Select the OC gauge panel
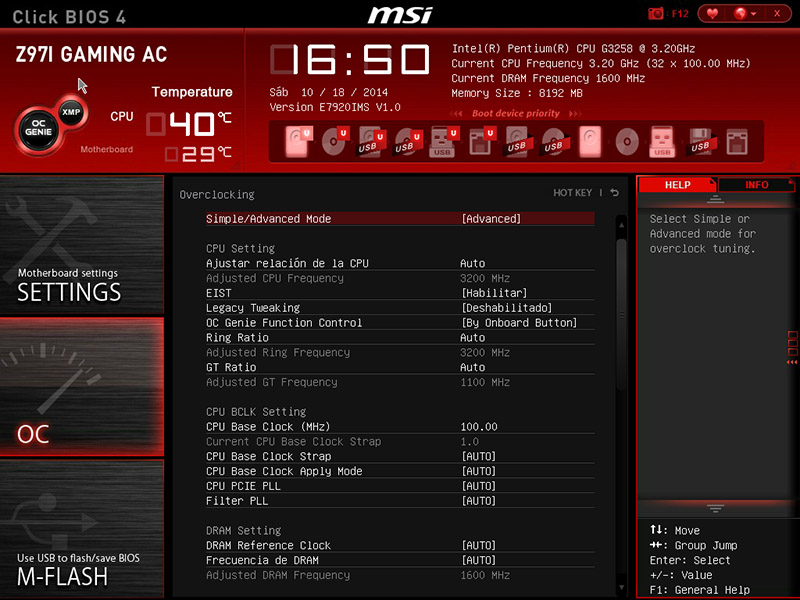The image size is (800, 600). [x=82, y=386]
